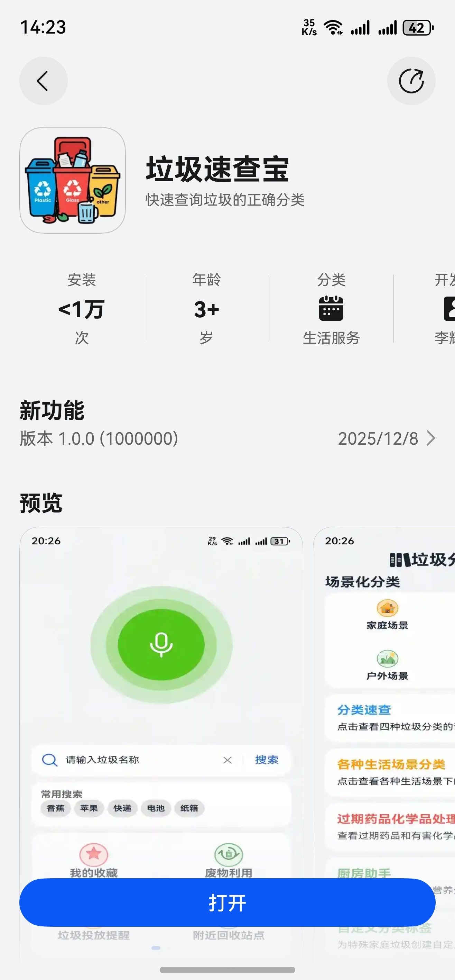Tap the Wi-Fi status icon
Viewport: 455px width, 980px height.
click(333, 28)
